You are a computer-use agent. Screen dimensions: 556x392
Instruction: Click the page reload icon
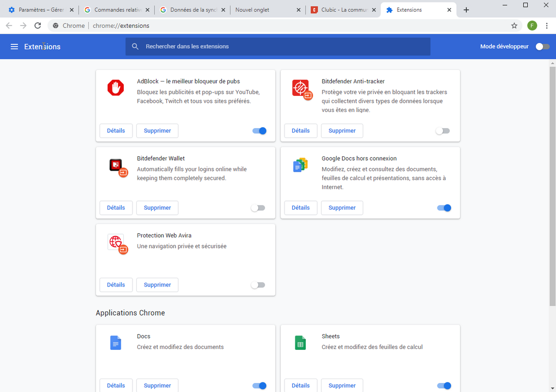38,26
